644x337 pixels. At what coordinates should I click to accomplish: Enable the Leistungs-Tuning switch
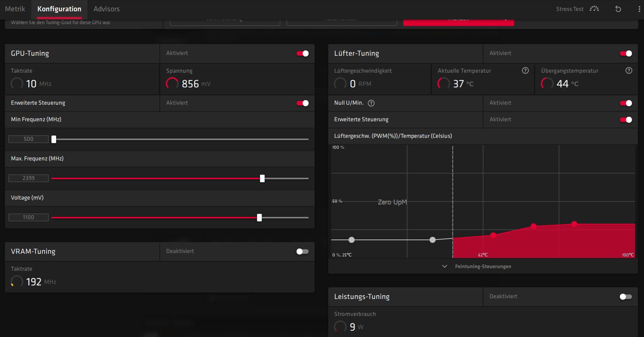click(626, 297)
